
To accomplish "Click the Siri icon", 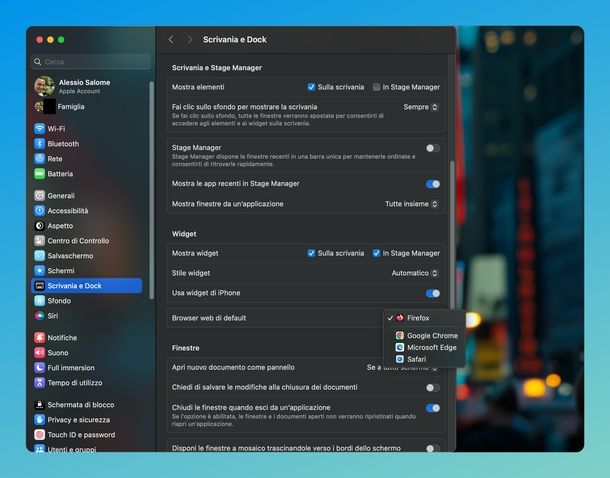I will point(39,316).
